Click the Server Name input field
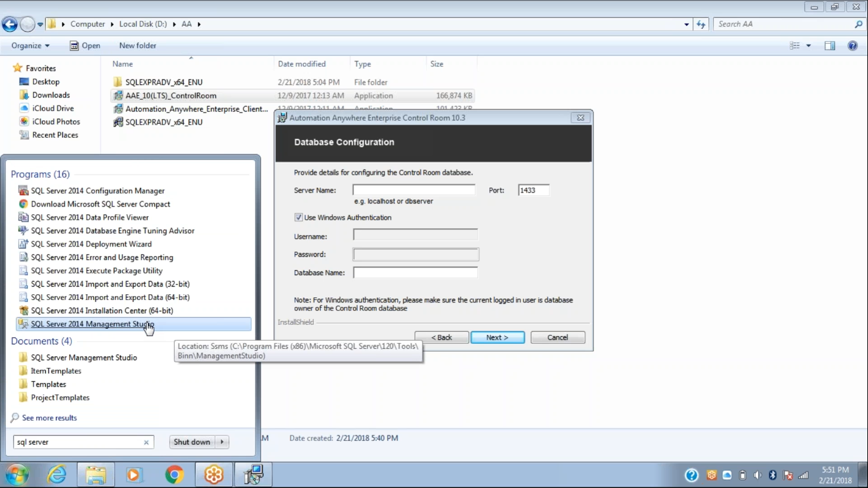Viewport: 868px width, 488px height. [x=414, y=190]
